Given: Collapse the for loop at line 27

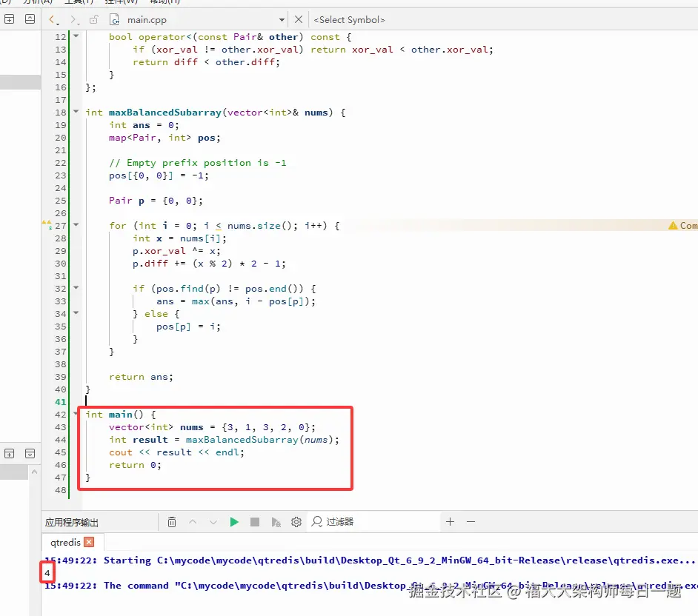Looking at the screenshot, I should click(x=76, y=225).
